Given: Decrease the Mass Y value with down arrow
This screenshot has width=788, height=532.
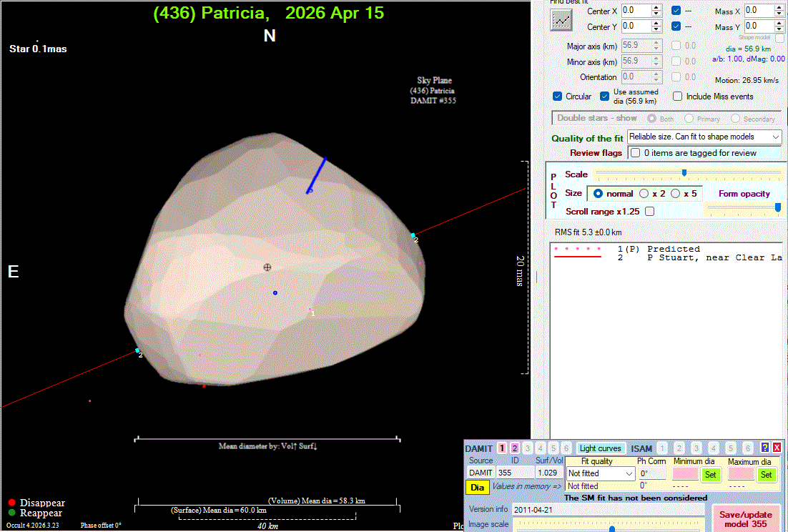Looking at the screenshot, I should click(779, 30).
